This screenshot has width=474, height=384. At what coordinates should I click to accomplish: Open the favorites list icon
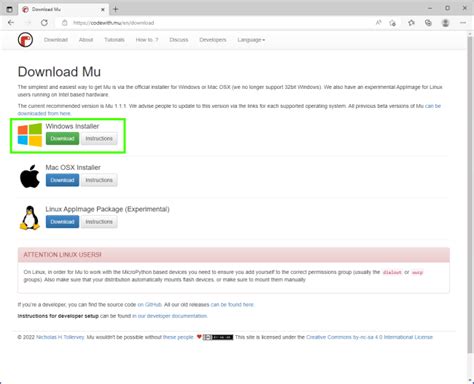(x=411, y=23)
